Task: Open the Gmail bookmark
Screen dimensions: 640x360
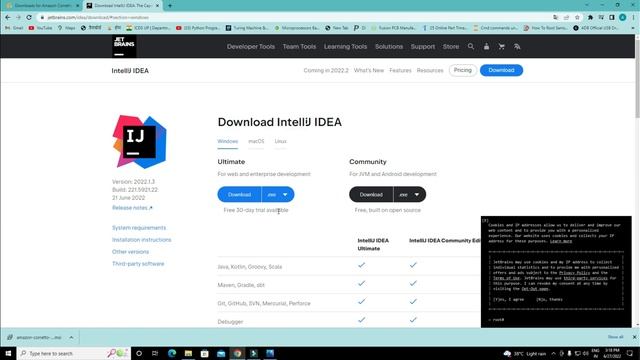Action: tap(14, 28)
